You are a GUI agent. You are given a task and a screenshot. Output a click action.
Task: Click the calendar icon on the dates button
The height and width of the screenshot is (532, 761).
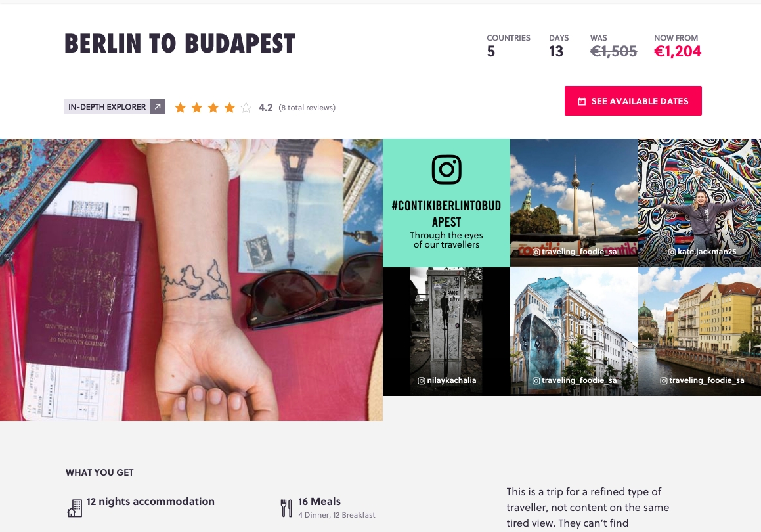582,101
